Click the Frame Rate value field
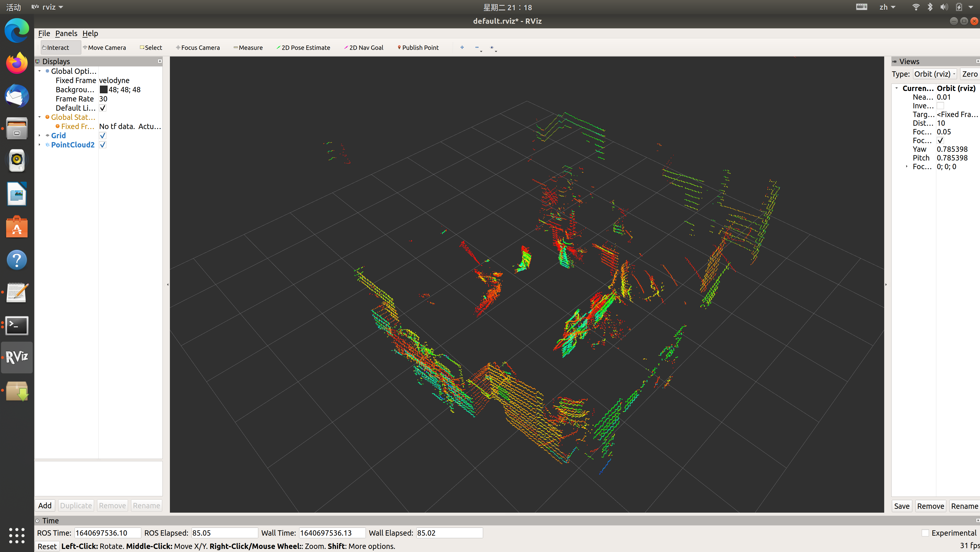 (129, 99)
